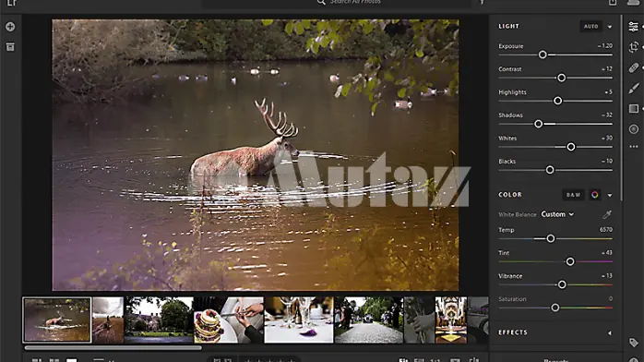
Task: Select the animal in brown field thumbnail
Action: pos(108,320)
